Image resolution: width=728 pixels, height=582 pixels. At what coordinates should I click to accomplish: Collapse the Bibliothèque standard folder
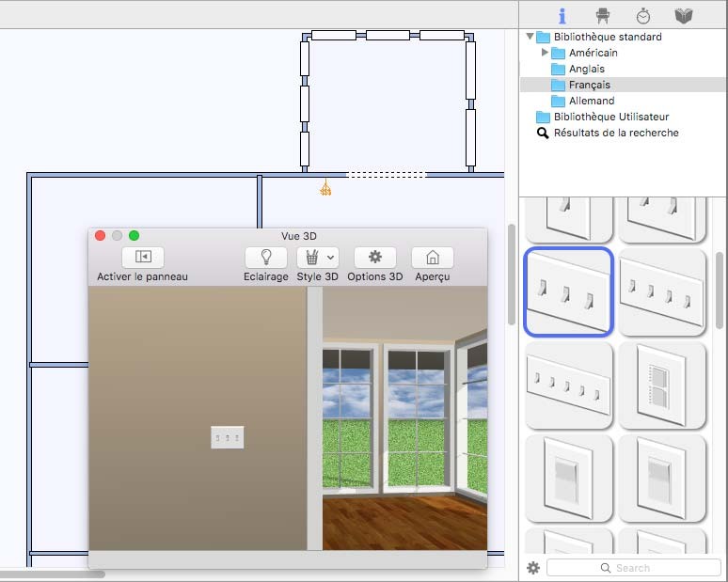click(x=530, y=38)
